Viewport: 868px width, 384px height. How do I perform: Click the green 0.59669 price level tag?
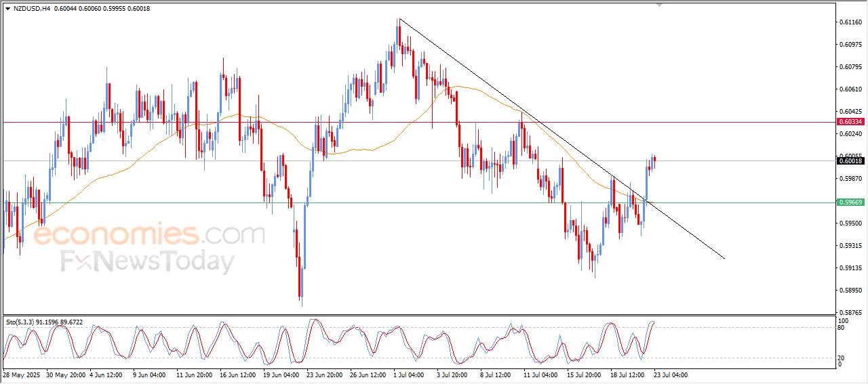(850, 202)
